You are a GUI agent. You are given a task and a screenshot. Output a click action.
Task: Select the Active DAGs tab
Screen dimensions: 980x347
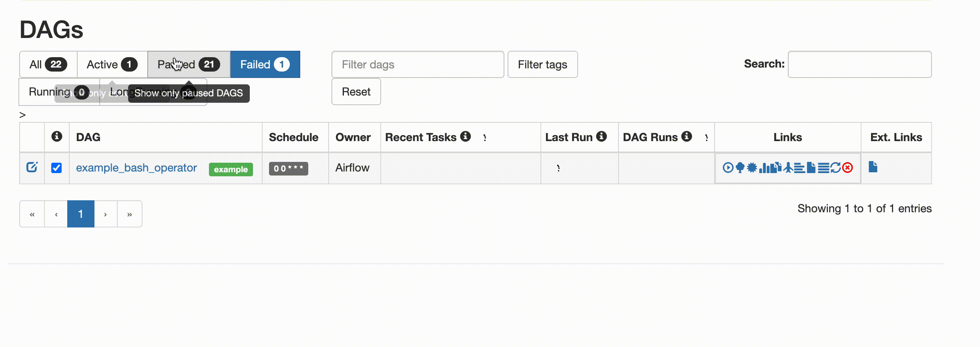point(112,64)
